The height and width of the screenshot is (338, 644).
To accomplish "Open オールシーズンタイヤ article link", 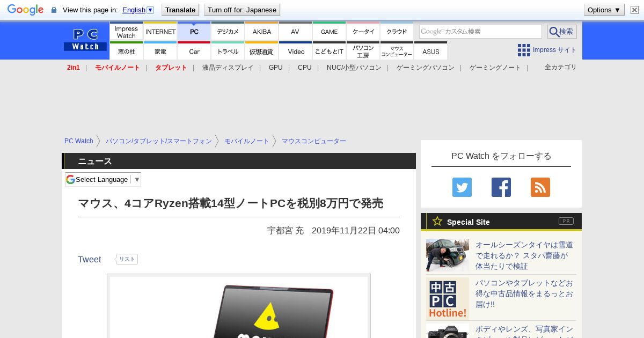I will coord(524,255).
